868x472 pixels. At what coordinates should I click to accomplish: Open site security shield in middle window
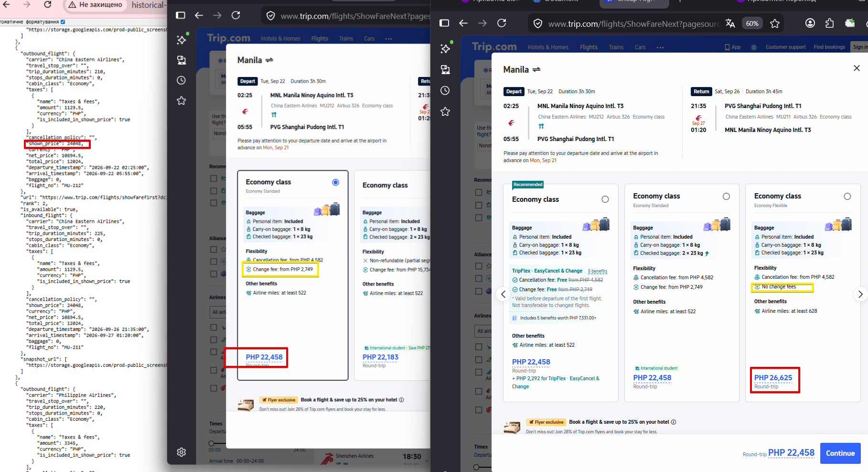coord(270,16)
